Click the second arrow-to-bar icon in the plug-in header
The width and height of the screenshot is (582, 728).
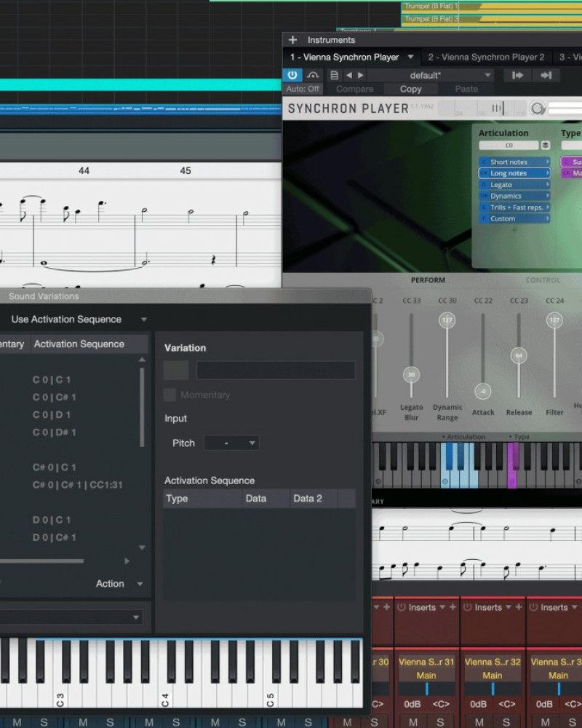[x=546, y=75]
